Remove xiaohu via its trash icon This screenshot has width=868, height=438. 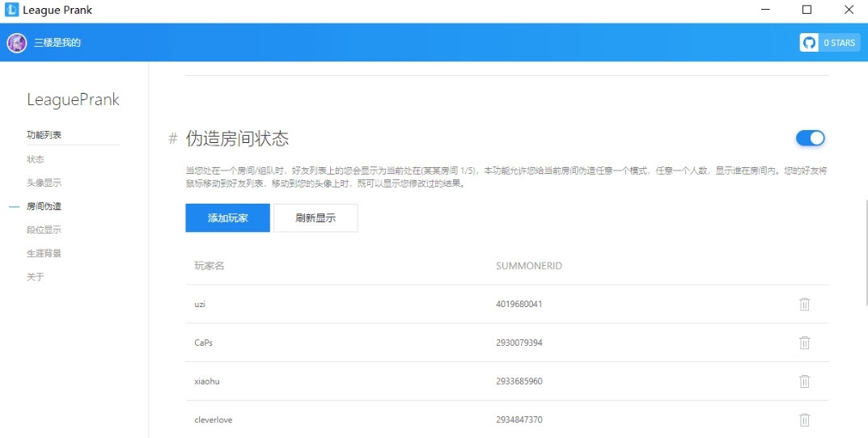pyautogui.click(x=804, y=381)
